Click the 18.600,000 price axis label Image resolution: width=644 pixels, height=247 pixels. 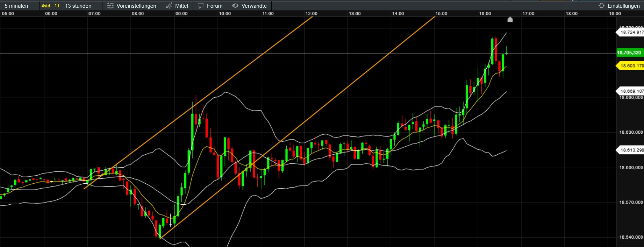(631, 168)
